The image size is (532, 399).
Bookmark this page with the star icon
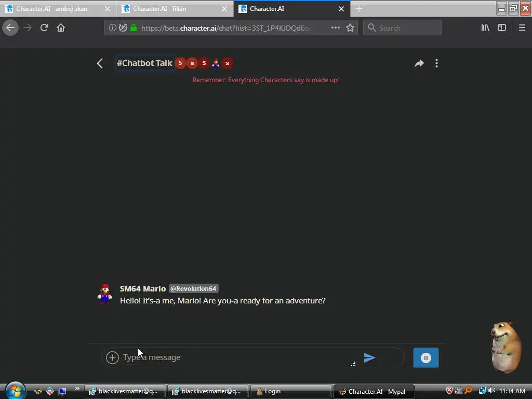point(350,28)
